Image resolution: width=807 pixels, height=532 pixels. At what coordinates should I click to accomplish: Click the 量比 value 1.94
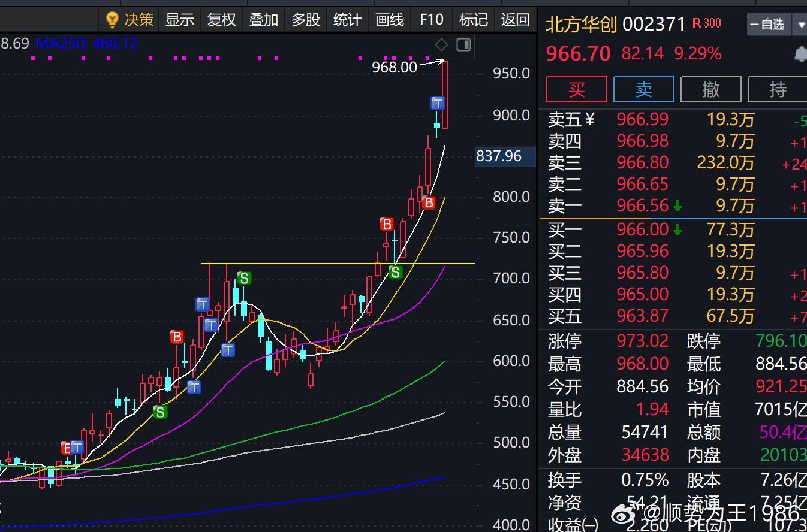click(652, 409)
